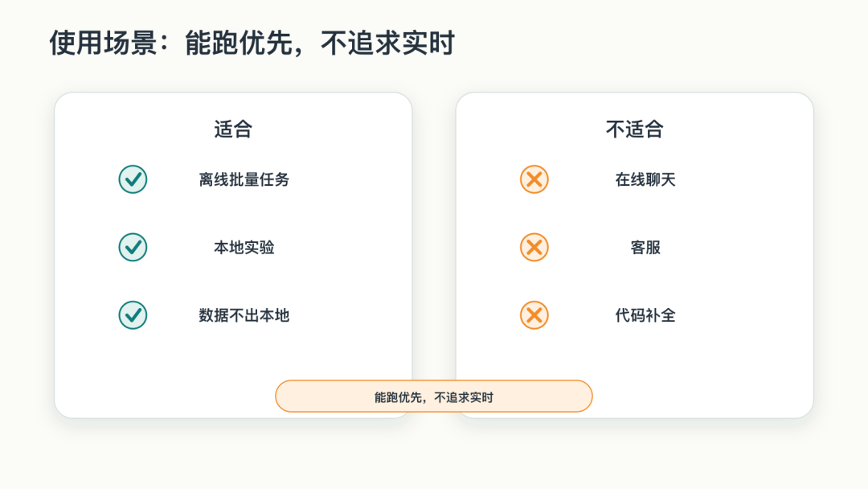Click the orange X icon beside 在线聊天
The width and height of the screenshot is (868, 489).
tap(534, 179)
